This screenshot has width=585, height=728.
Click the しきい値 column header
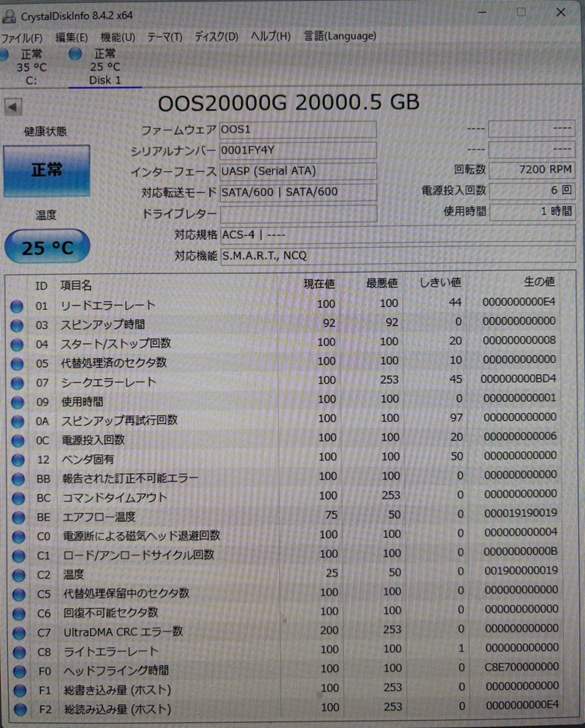tap(439, 282)
